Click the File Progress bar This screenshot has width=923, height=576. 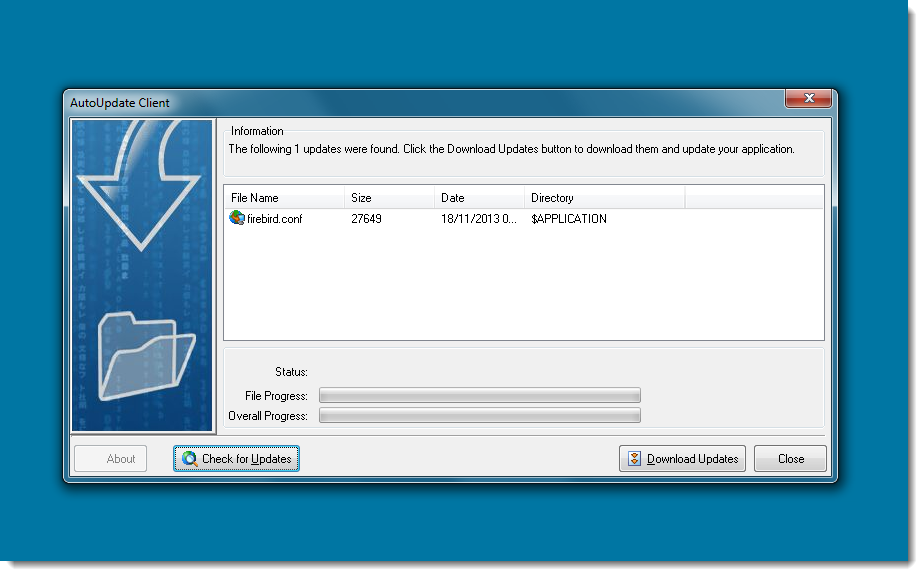coord(480,395)
